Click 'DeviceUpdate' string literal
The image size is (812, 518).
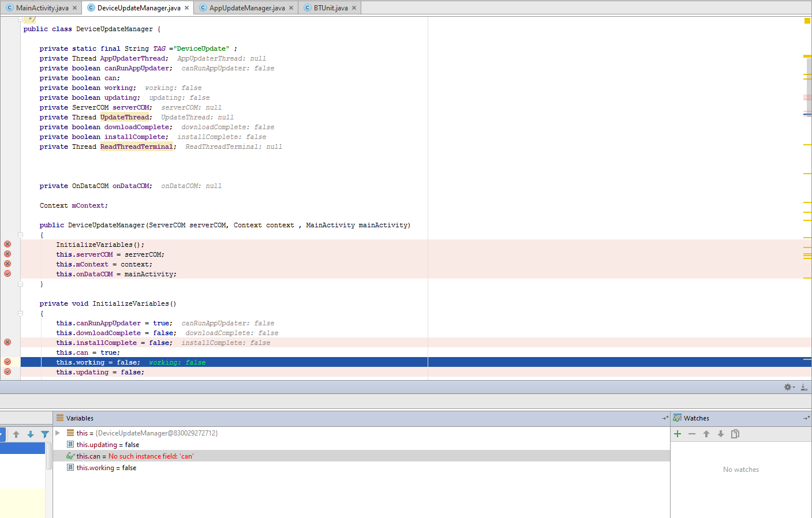201,48
